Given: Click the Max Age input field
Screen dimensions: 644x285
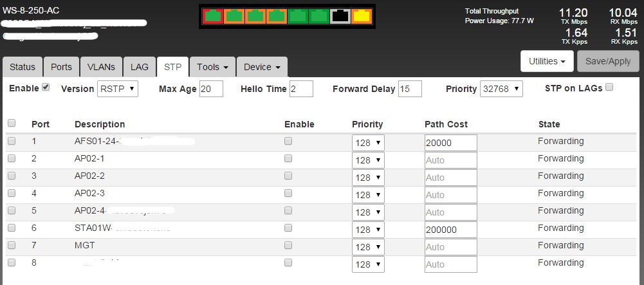Looking at the screenshot, I should [x=211, y=89].
